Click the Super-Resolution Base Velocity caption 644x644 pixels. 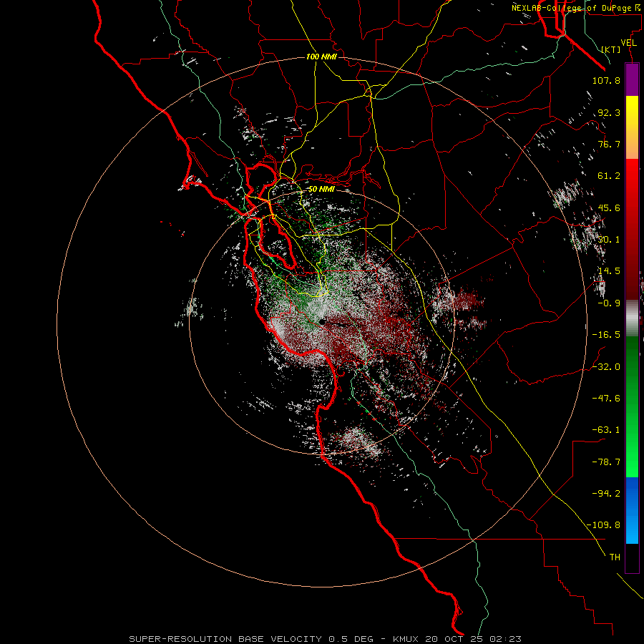[326, 639]
